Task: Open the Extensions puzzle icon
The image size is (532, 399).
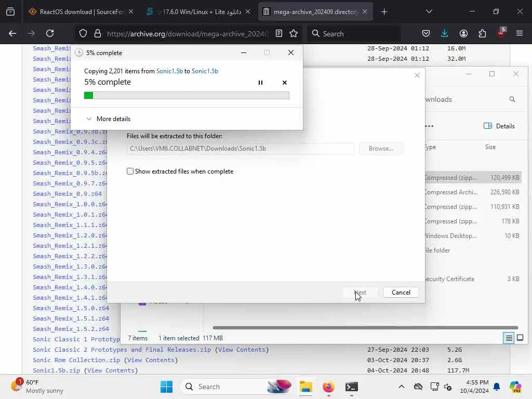Action: point(482,33)
